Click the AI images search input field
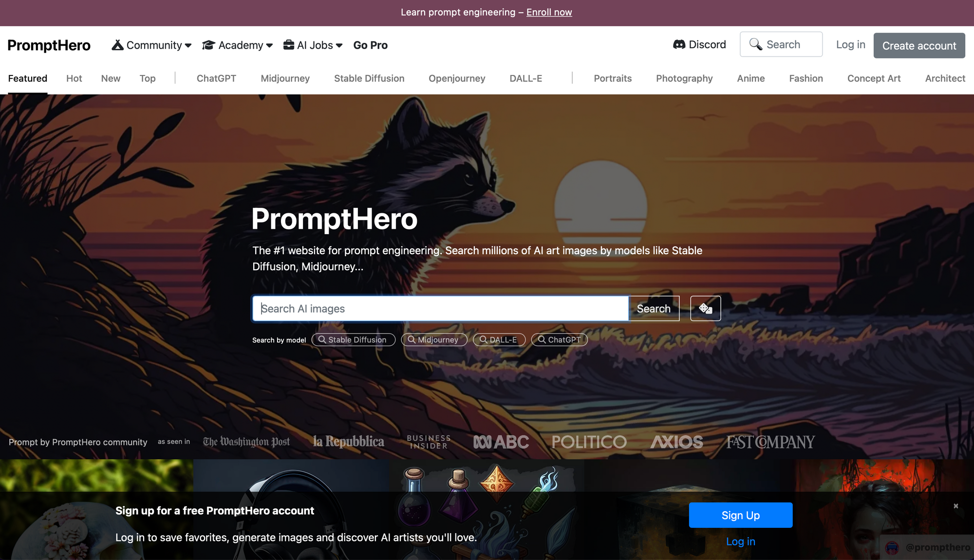Image resolution: width=974 pixels, height=560 pixels. tap(441, 308)
